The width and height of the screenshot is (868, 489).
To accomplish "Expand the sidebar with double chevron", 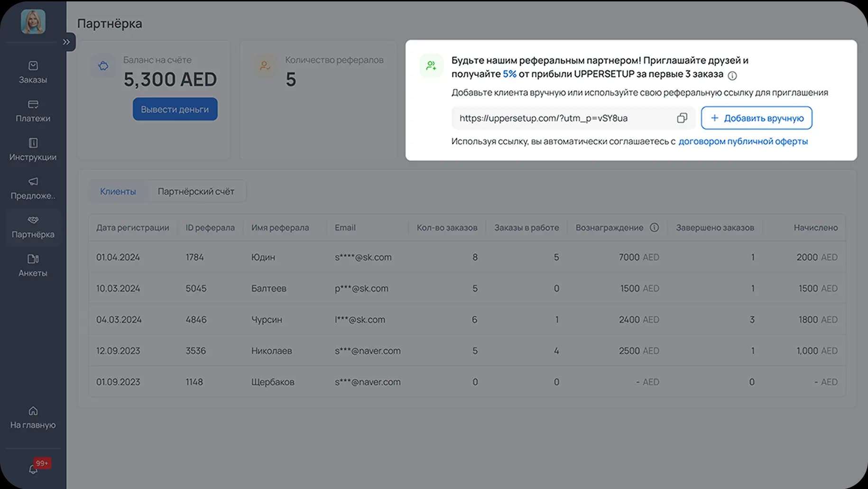I will [66, 42].
